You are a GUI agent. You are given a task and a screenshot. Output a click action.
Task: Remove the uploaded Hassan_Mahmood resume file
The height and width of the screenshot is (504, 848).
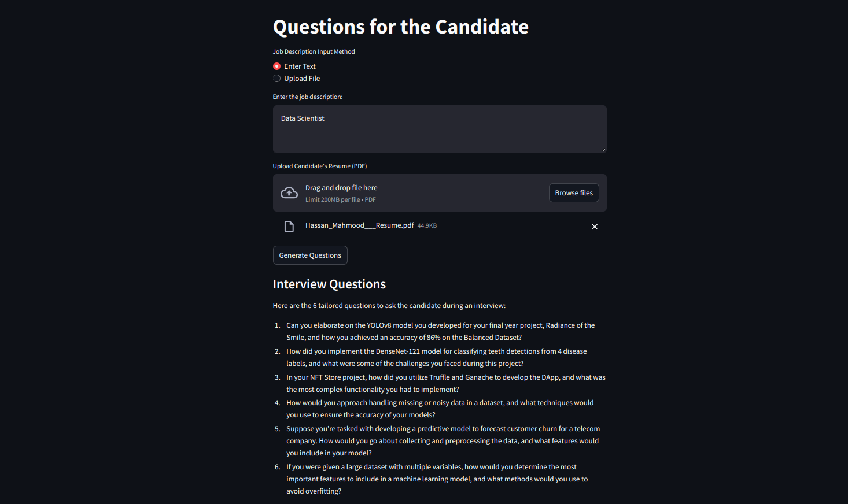595,227
